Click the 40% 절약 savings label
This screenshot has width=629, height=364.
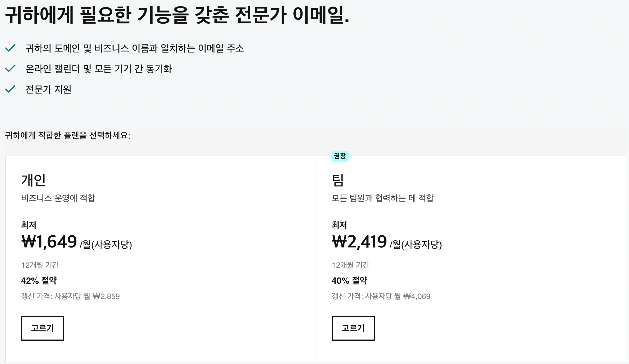click(350, 281)
